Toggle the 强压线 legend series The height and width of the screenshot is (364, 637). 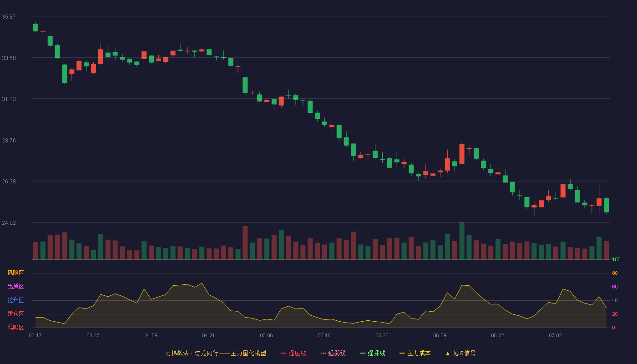click(293, 353)
